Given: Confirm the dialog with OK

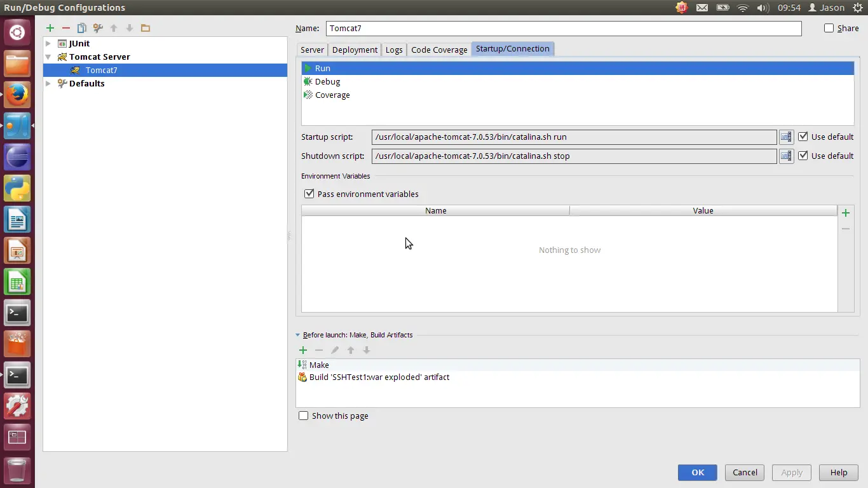Looking at the screenshot, I should (698, 472).
